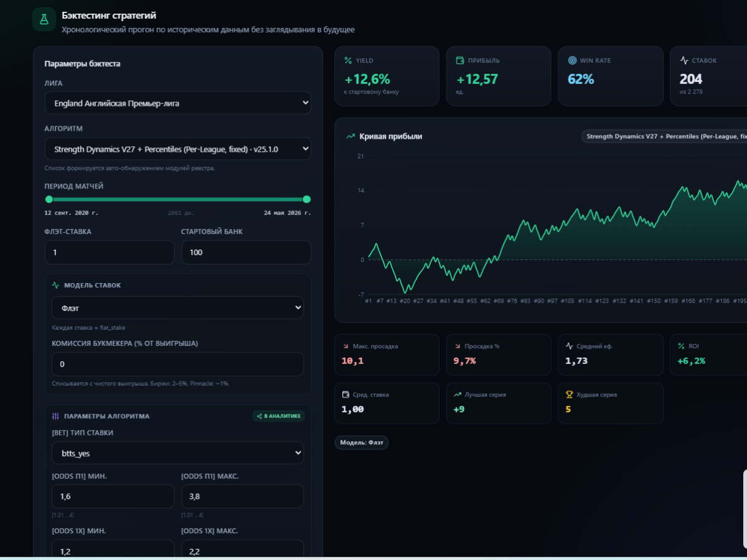Click the sliders icon beside Параметры алгоритма

56,416
